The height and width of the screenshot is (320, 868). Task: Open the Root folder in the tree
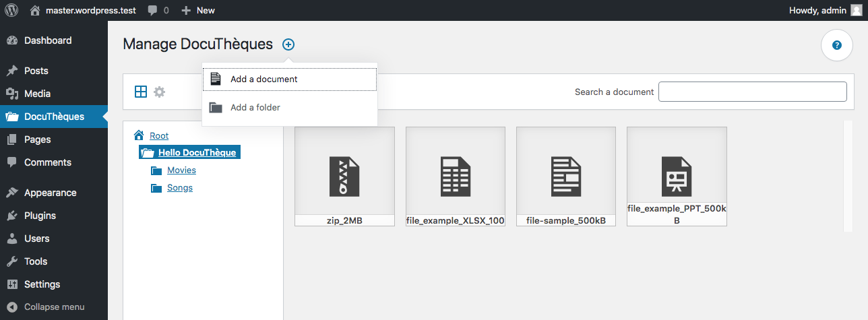tap(159, 135)
